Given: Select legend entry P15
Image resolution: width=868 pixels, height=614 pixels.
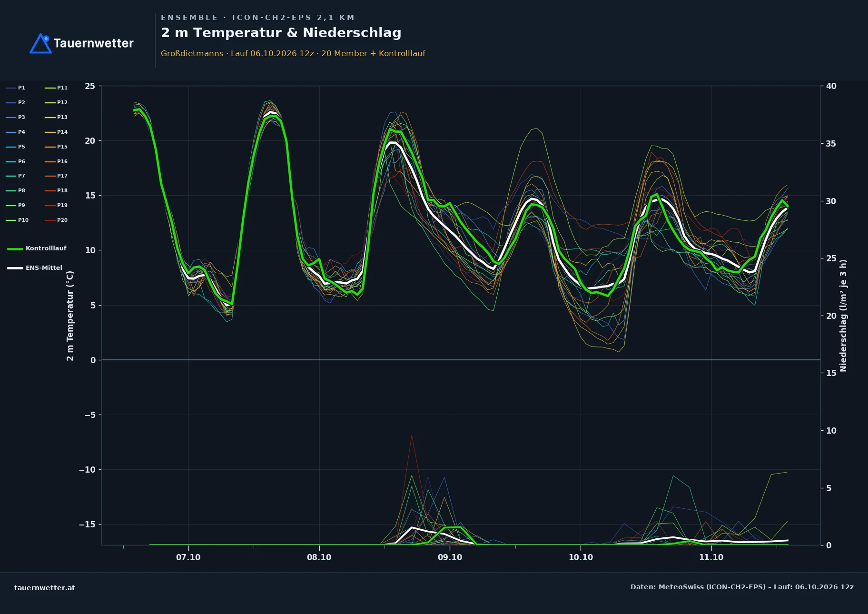Looking at the screenshot, I should coord(56,147).
